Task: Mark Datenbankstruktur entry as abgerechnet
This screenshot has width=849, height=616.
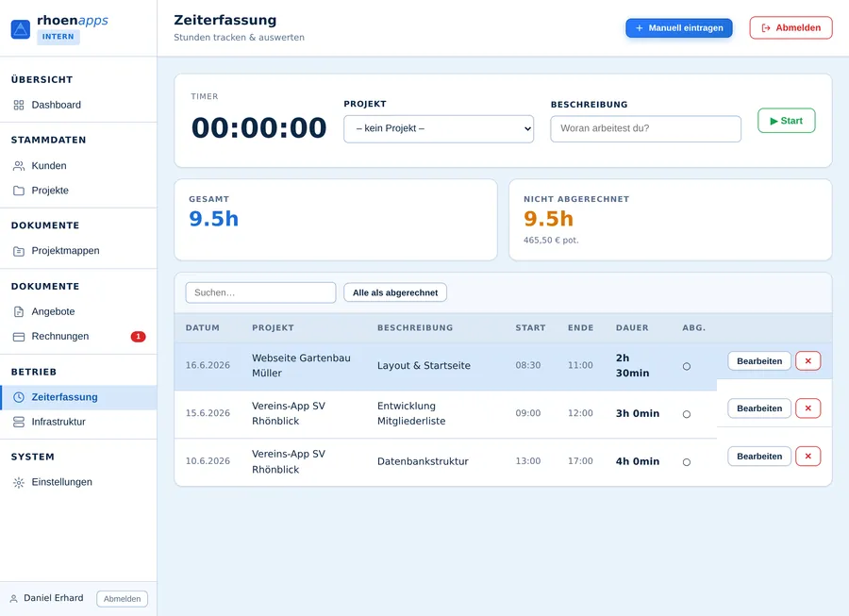Action: point(687,462)
